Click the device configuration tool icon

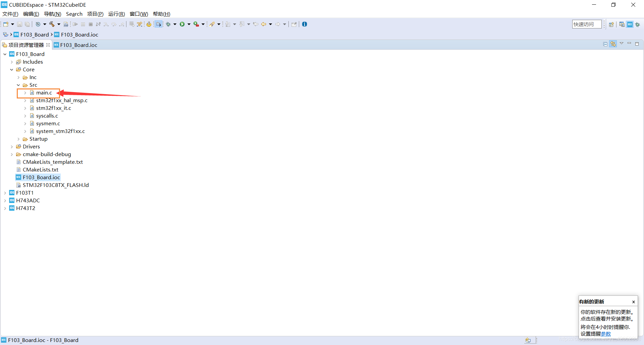point(149,24)
